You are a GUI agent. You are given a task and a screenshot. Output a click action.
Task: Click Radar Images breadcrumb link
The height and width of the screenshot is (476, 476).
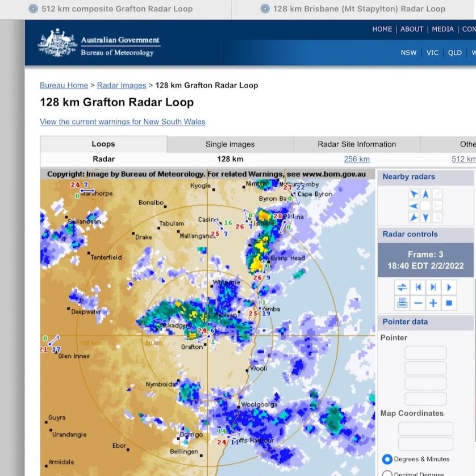pos(122,85)
